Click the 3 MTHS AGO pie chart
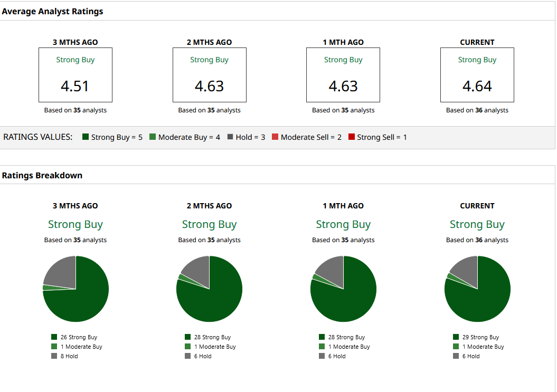Screen dimensions: 557x392 (75, 289)
